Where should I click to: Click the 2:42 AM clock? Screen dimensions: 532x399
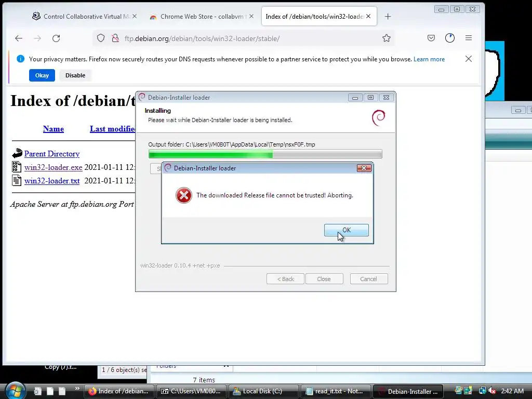click(x=512, y=391)
